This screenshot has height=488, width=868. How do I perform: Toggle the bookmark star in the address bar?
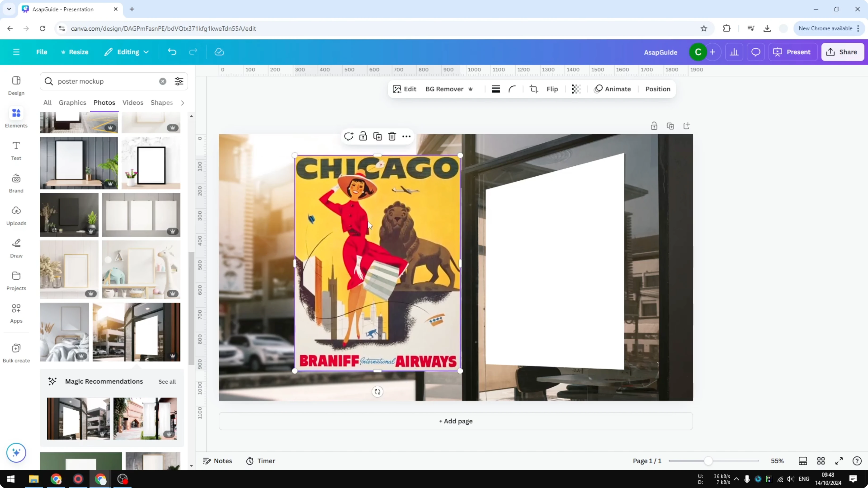point(704,28)
